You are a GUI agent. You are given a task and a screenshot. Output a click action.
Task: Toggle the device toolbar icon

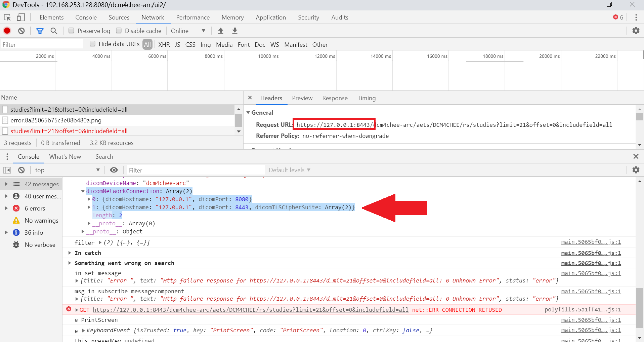tap(21, 17)
